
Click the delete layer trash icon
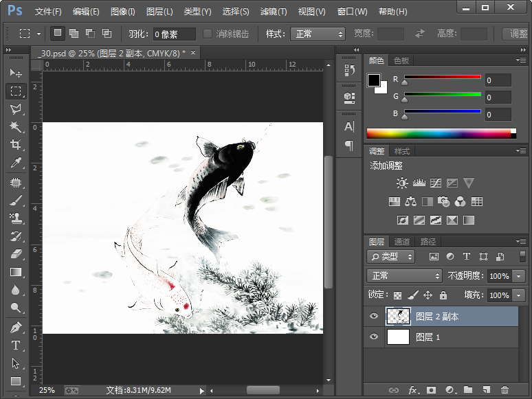pyautogui.click(x=505, y=390)
